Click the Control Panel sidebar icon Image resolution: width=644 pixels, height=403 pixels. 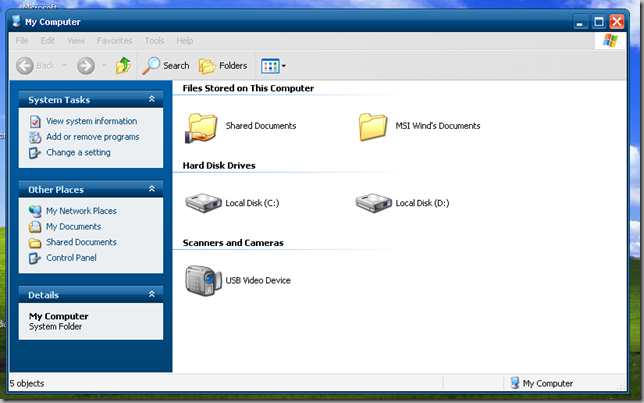pyautogui.click(x=35, y=258)
